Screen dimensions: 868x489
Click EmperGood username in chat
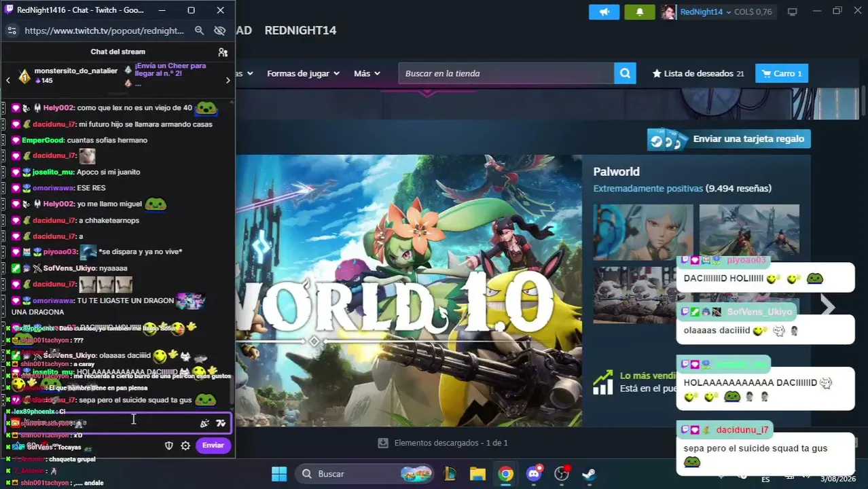(x=43, y=141)
